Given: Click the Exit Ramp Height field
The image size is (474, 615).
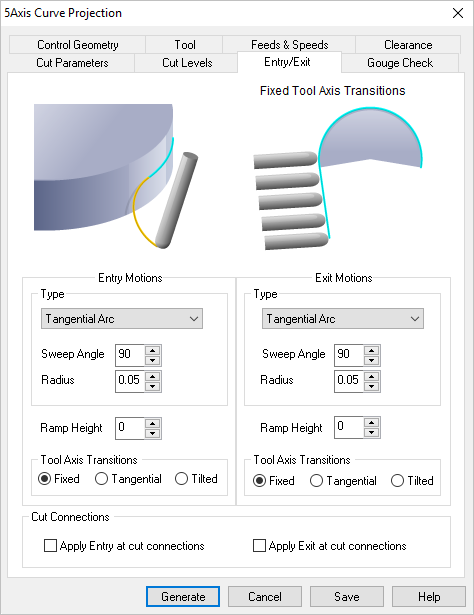Looking at the screenshot, I should point(349,427).
